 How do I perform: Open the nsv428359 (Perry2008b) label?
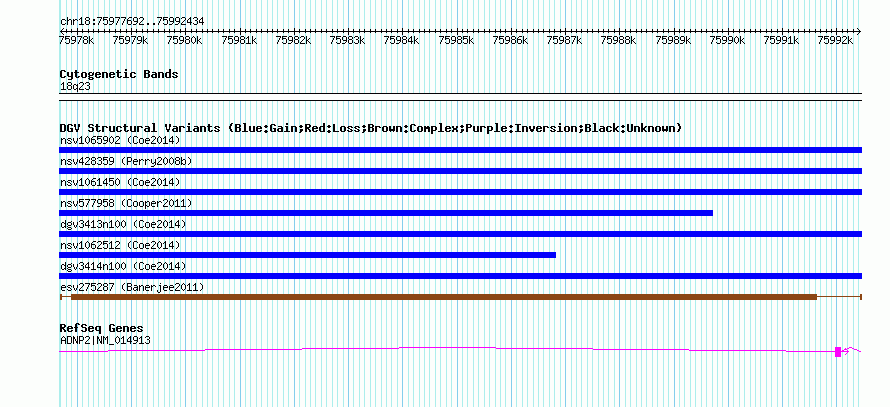click(126, 161)
